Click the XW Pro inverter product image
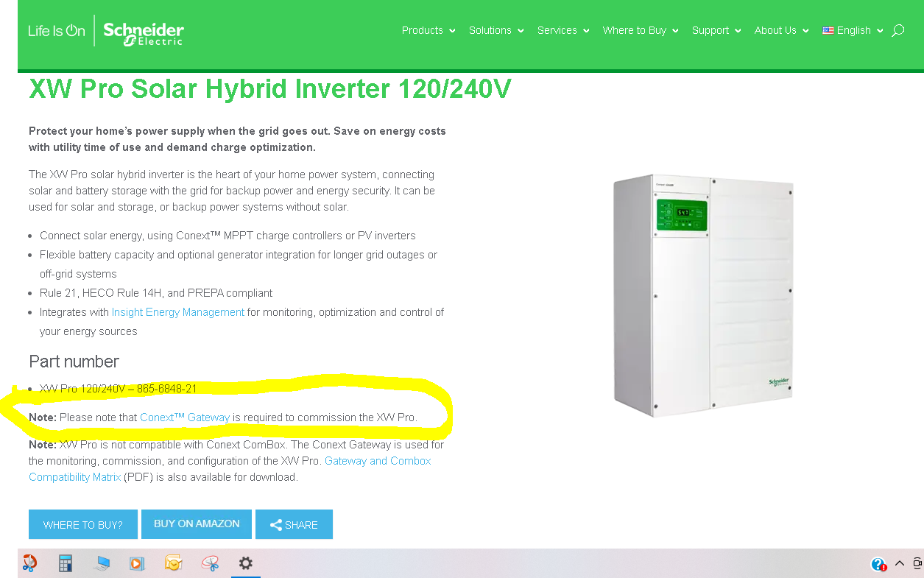Screen dimensions: 924x578 click(x=703, y=295)
